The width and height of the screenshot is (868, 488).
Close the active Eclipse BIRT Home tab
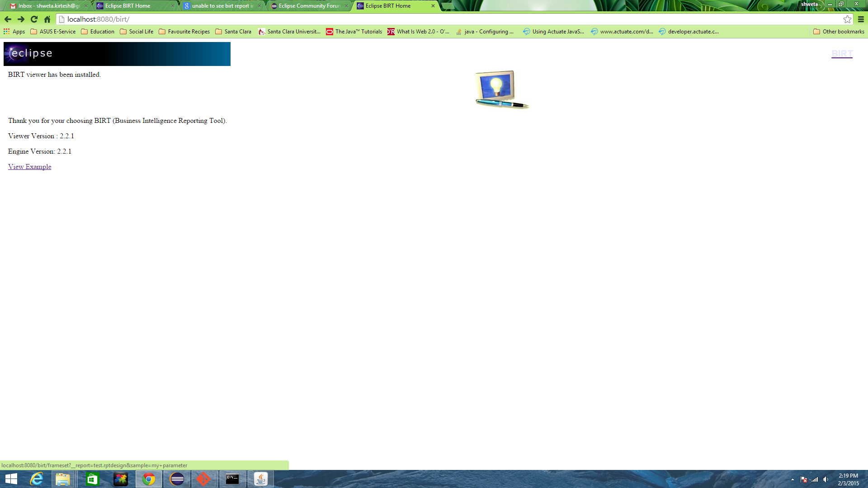[x=433, y=6]
